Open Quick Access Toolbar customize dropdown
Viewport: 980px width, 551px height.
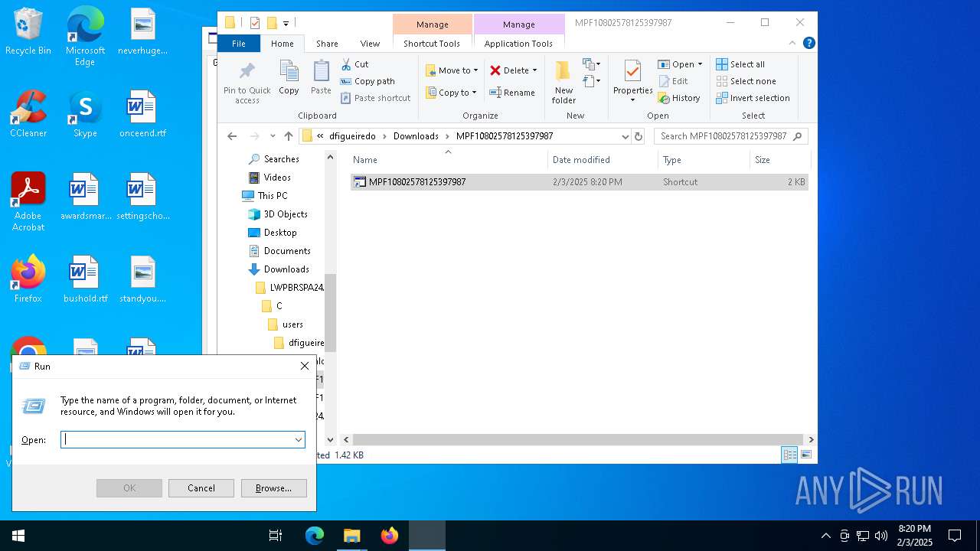point(286,23)
